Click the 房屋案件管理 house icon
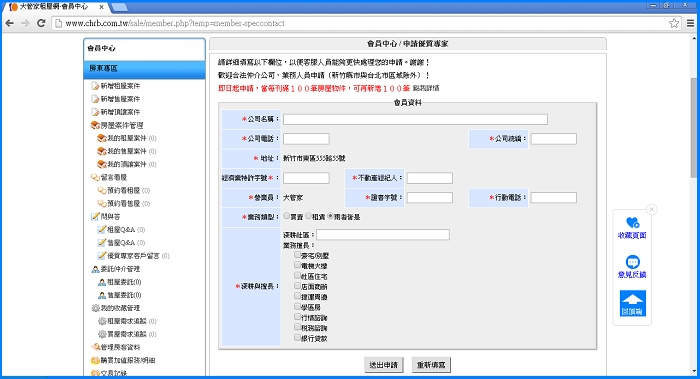Viewport: 700px width, 379px height. [95, 125]
